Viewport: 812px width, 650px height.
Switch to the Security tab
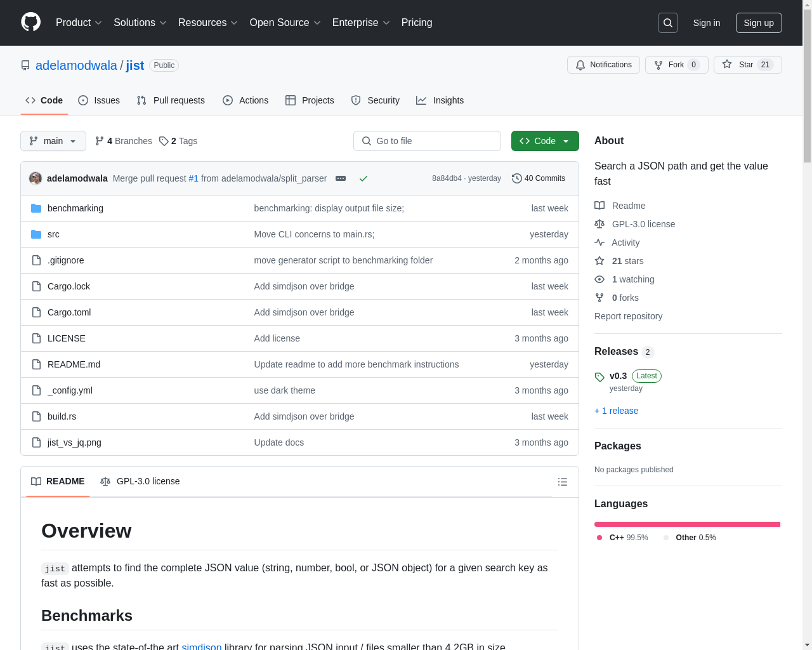point(376,100)
